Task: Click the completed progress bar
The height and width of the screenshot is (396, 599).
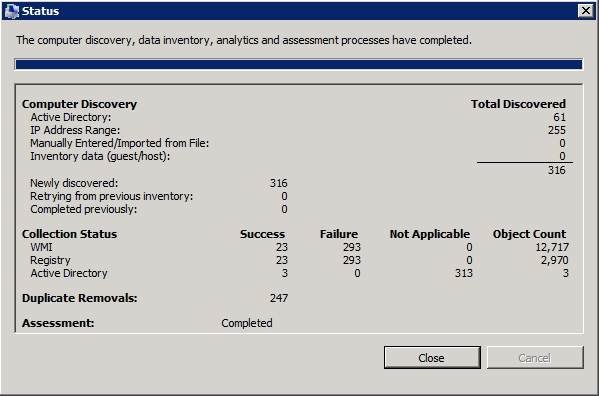Action: 299,64
